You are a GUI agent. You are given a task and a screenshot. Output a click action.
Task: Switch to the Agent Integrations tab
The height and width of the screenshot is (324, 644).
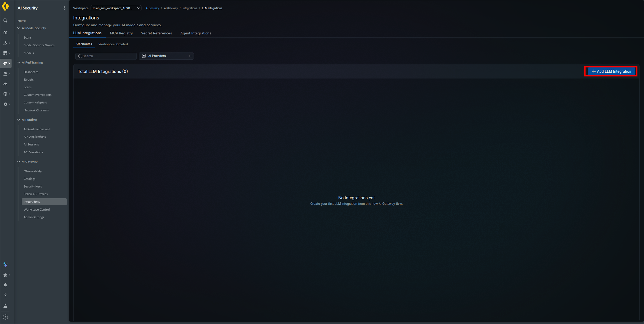(196, 33)
